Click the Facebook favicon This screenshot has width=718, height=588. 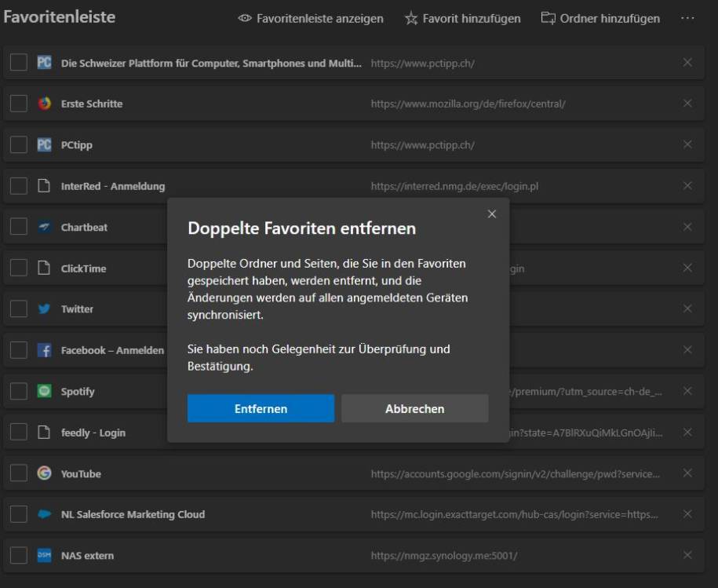(x=45, y=349)
